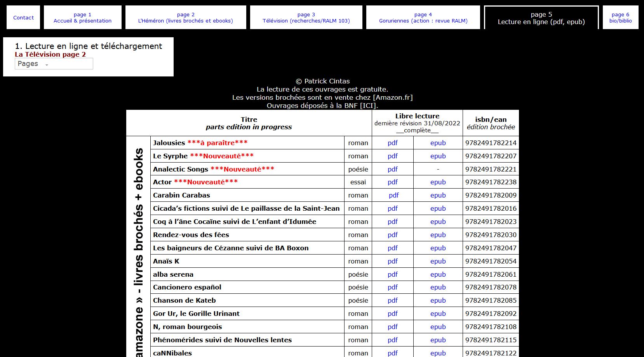The height and width of the screenshot is (357, 644).
Task: Open epub of Jalousies
Action: pos(438,143)
